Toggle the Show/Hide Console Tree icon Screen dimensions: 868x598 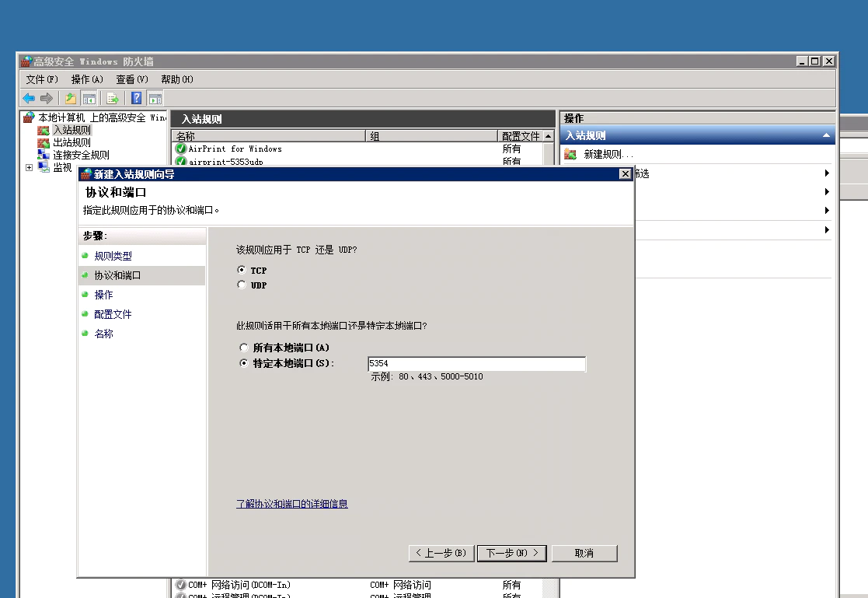[x=89, y=98]
